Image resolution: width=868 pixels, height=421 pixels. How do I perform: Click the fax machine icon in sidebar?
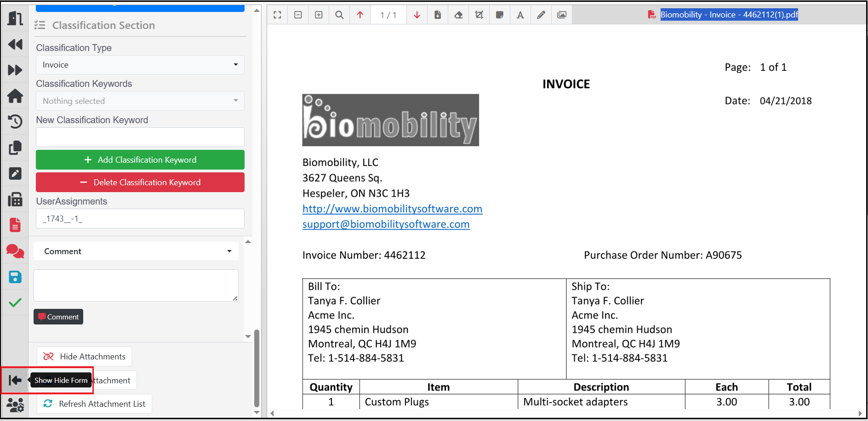coord(15,199)
